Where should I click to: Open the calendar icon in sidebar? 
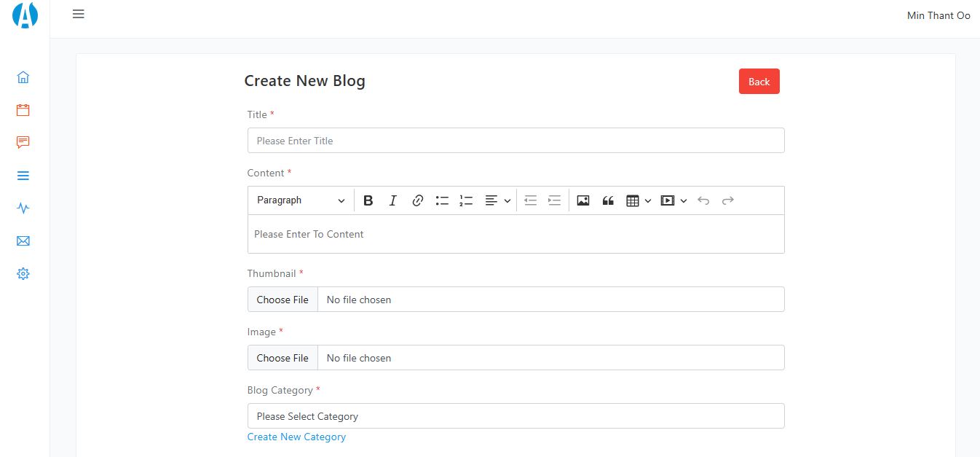(x=23, y=110)
